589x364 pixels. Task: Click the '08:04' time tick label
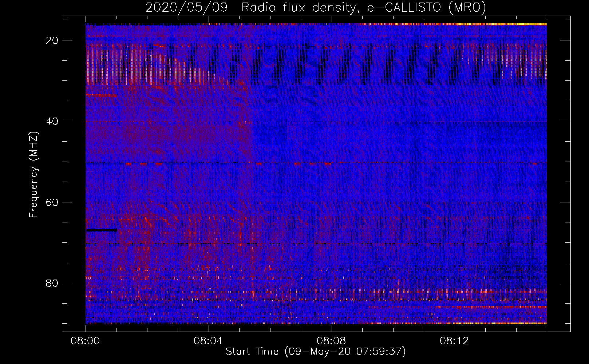point(208,341)
